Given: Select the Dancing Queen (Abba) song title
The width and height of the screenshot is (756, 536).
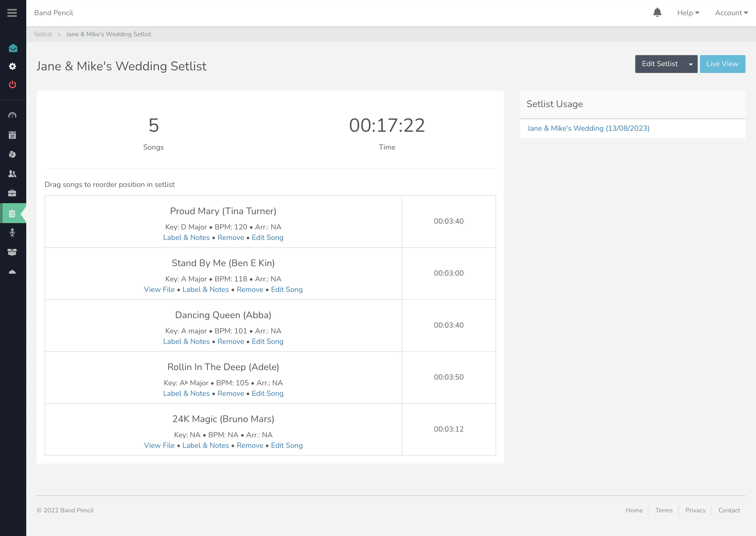Looking at the screenshot, I should (223, 315).
